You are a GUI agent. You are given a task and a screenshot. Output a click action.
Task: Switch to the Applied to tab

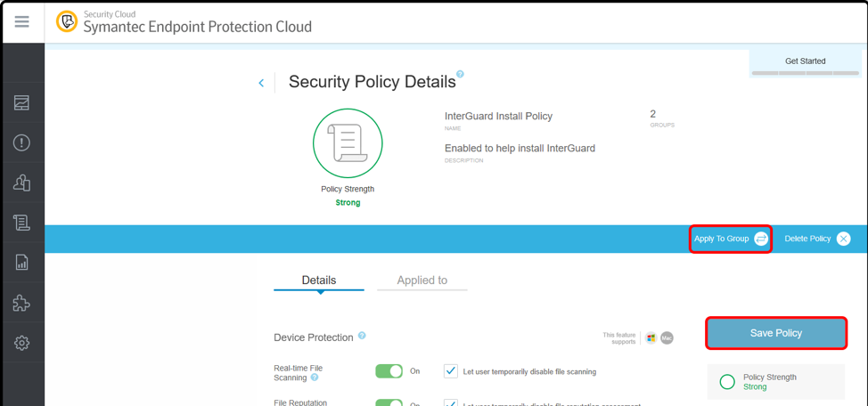[422, 280]
